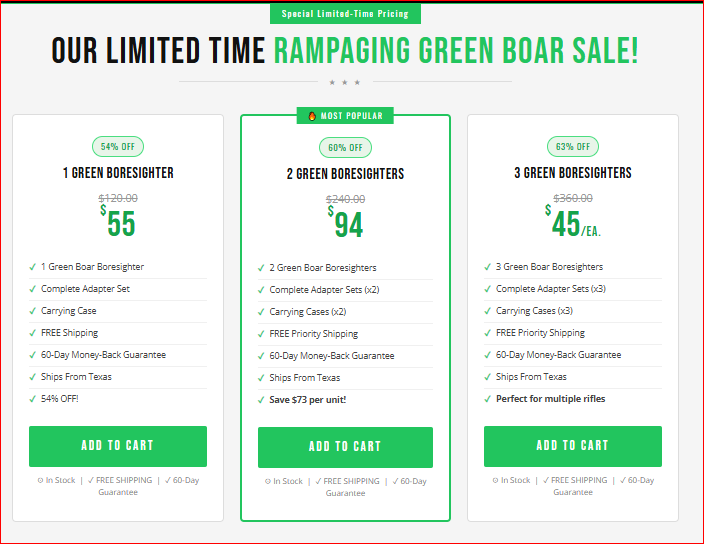Click the crossed-out $120.00 original price
The image size is (704, 544).
[117, 198]
